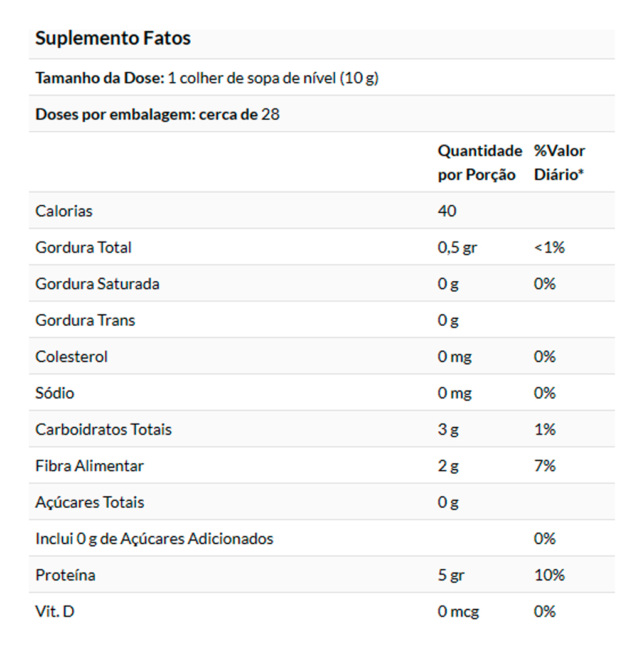The height and width of the screenshot is (649, 644).
Task: Click the "Proteína" row label
Action: [65, 575]
